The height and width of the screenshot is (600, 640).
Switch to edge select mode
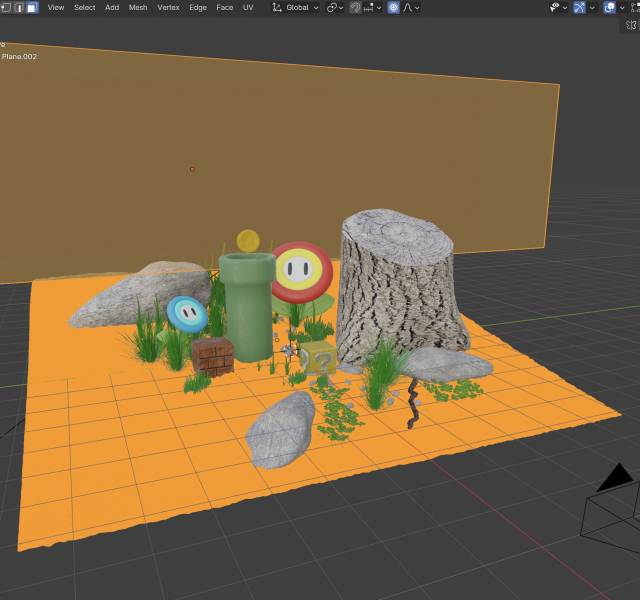[19, 7]
